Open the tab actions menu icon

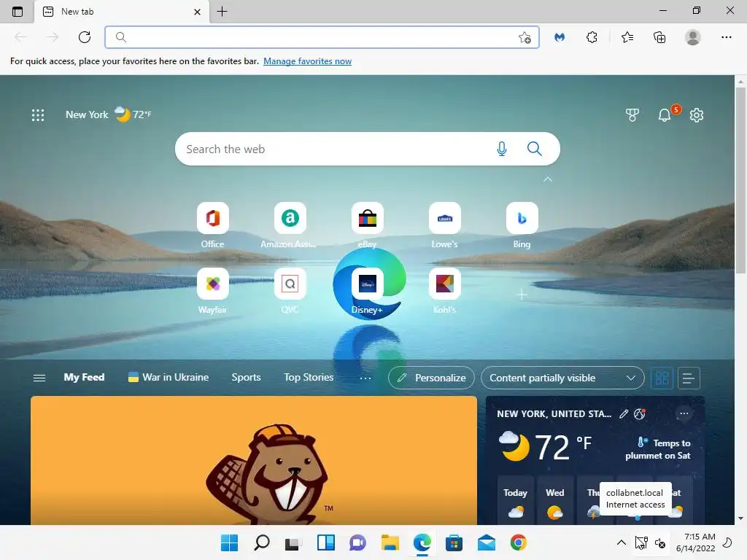pos(18,12)
